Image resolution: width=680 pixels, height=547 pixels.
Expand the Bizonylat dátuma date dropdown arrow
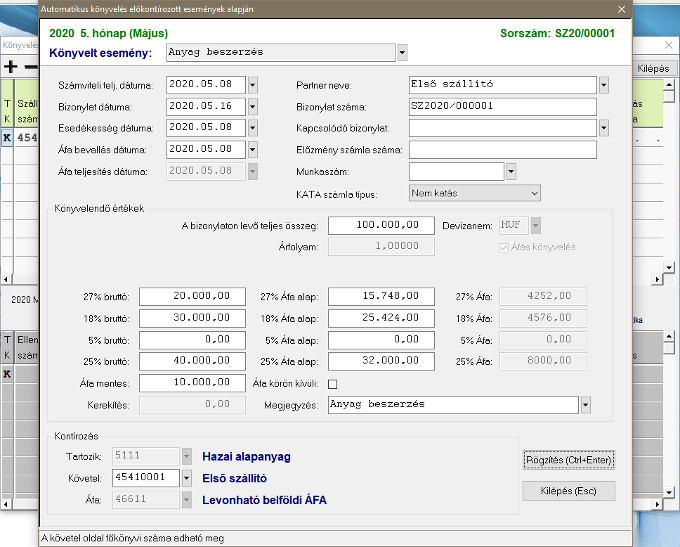click(253, 106)
